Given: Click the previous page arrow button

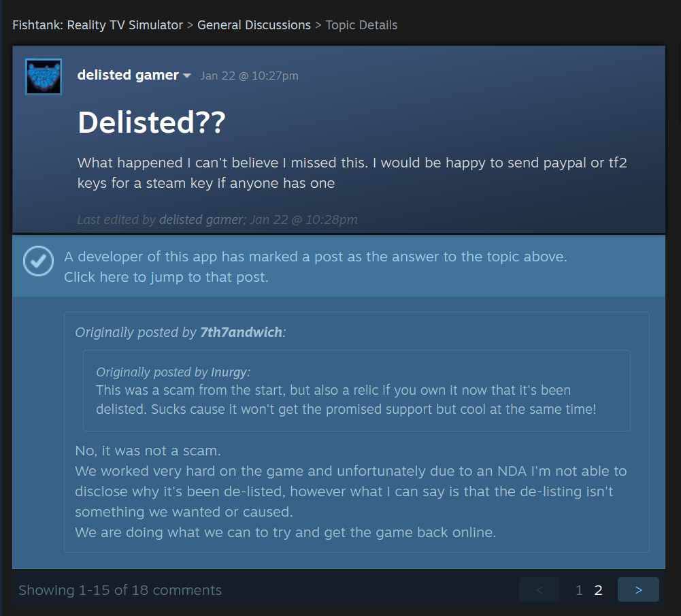Looking at the screenshot, I should pyautogui.click(x=539, y=589).
